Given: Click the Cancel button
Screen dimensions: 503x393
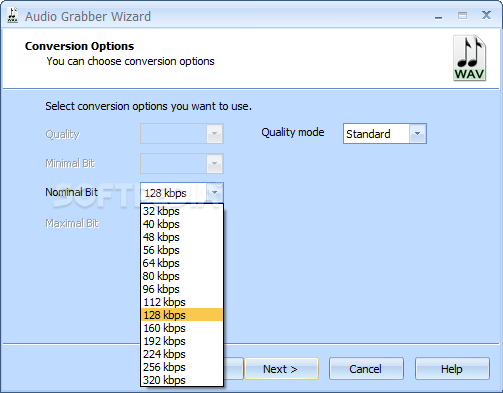Looking at the screenshot, I should click(366, 369).
